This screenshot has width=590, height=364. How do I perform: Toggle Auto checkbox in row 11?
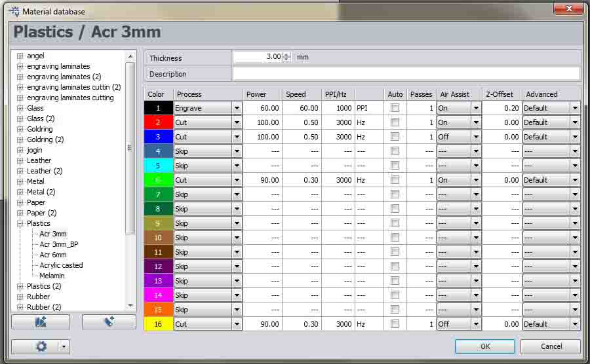[395, 251]
